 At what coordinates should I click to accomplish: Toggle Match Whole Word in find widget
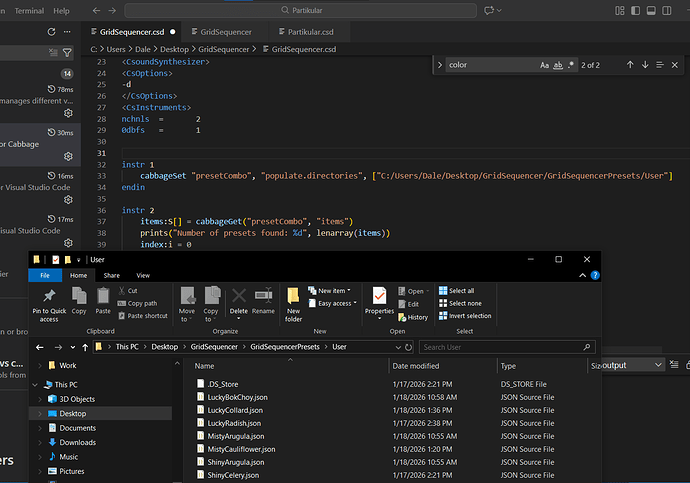(559, 65)
